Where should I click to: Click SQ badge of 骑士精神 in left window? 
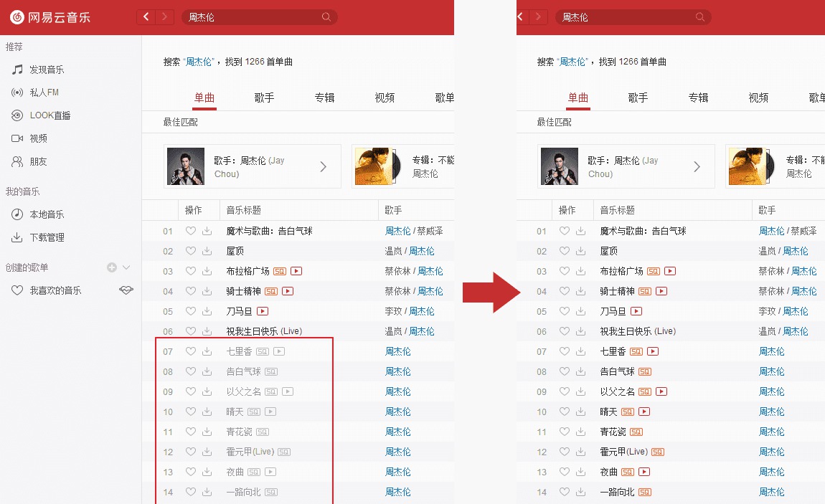tap(271, 291)
